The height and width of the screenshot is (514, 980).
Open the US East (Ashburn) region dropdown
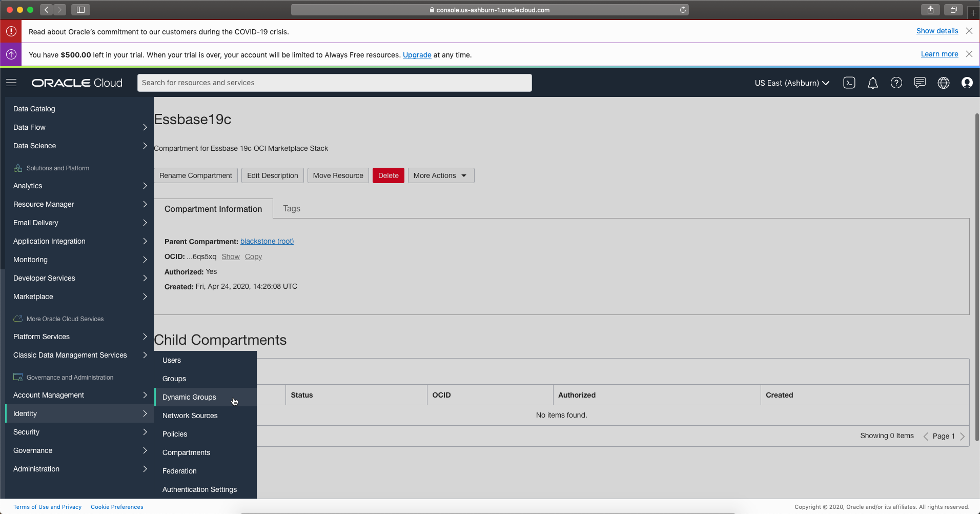[791, 83]
